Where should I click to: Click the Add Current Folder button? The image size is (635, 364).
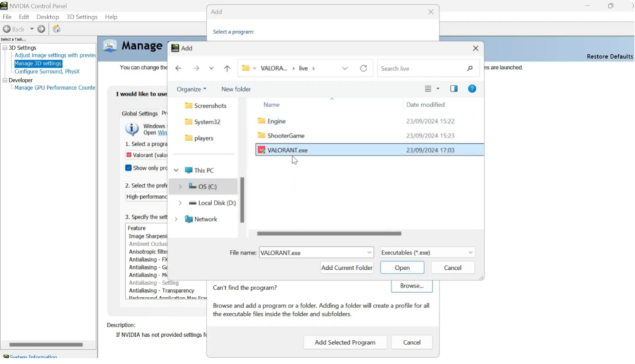(347, 267)
